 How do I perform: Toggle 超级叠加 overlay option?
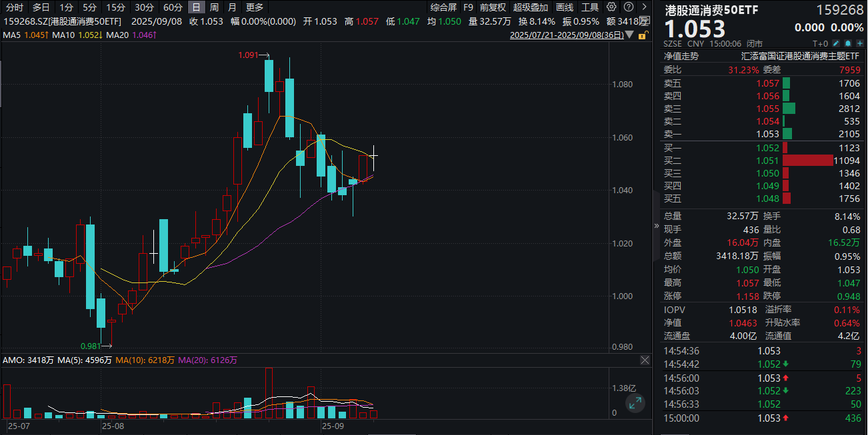[x=530, y=7]
